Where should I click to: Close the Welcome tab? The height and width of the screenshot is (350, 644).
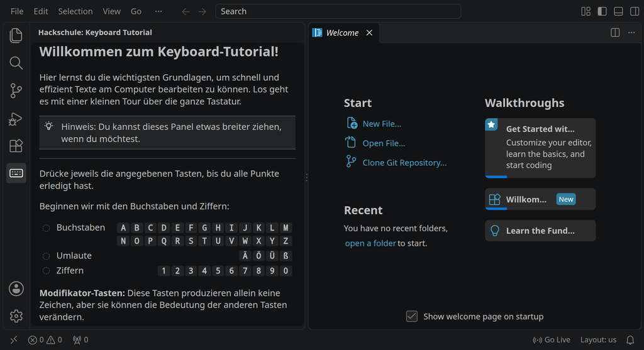pos(369,33)
